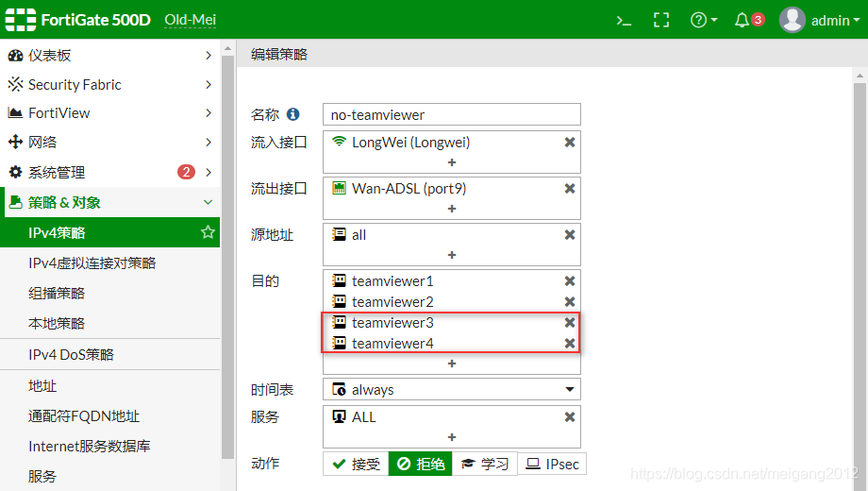The width and height of the screenshot is (868, 491).
Task: Add another outgoing interface with plus
Action: click(452, 209)
